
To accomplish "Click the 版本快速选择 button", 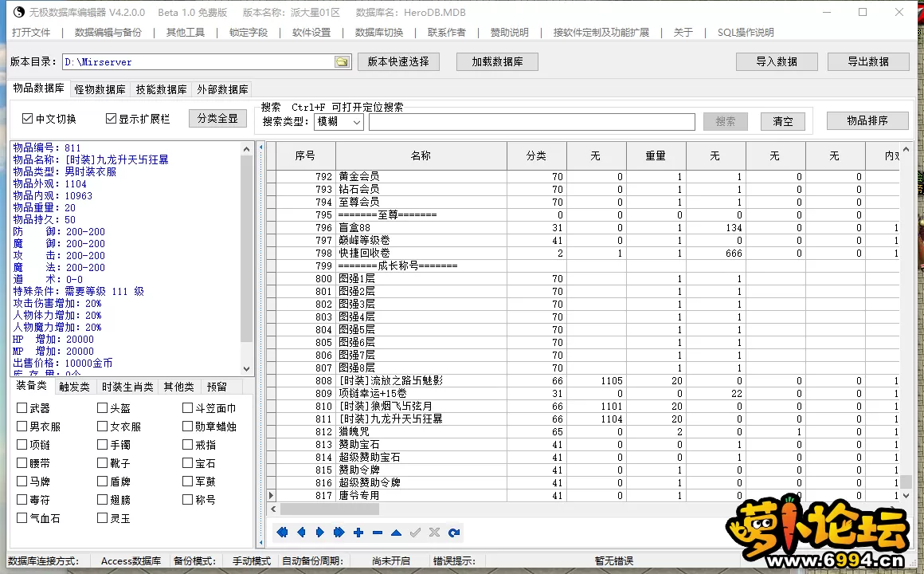I will click(398, 62).
